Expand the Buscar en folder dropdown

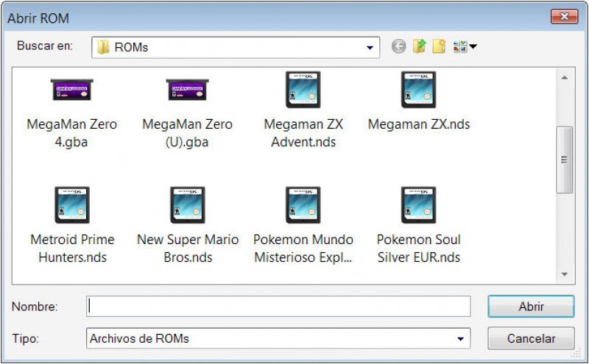(x=370, y=48)
